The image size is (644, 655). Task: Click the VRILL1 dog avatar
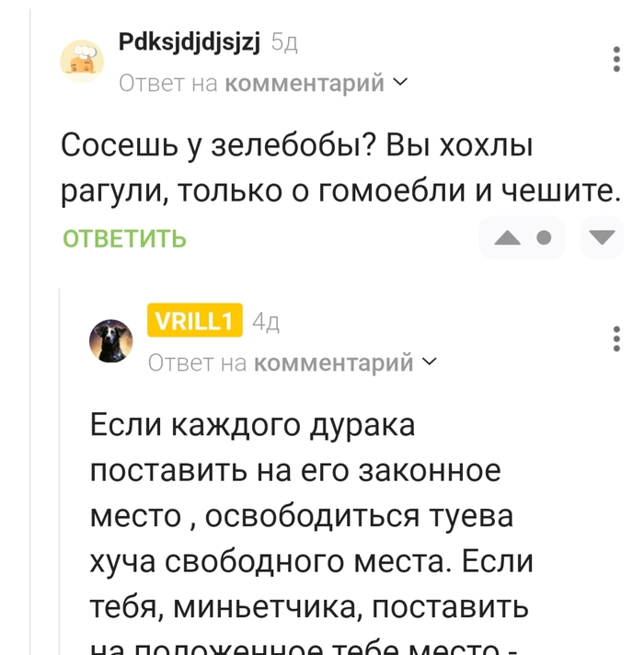(x=110, y=341)
